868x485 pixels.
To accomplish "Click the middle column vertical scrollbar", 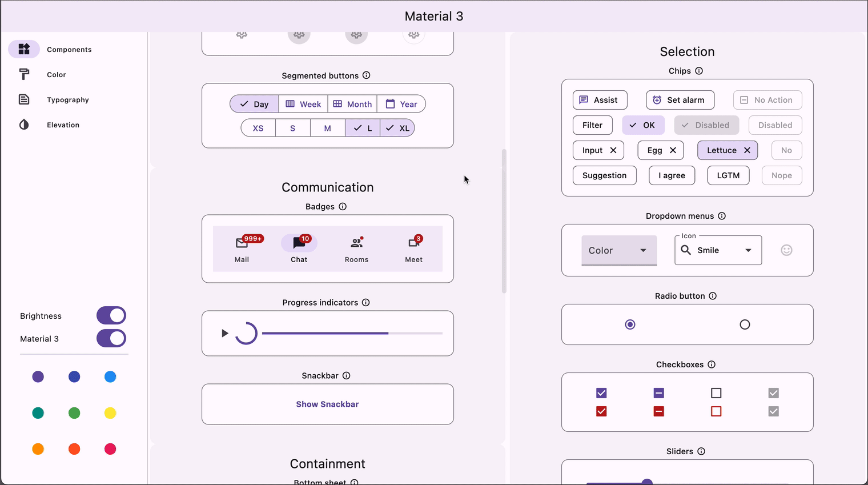I will [504, 221].
